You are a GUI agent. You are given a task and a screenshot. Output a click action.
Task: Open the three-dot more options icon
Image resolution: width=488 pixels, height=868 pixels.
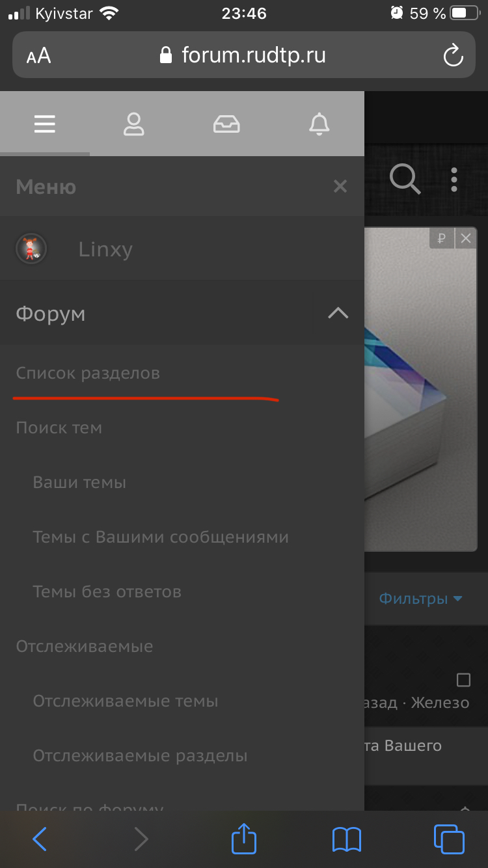pyautogui.click(x=454, y=179)
